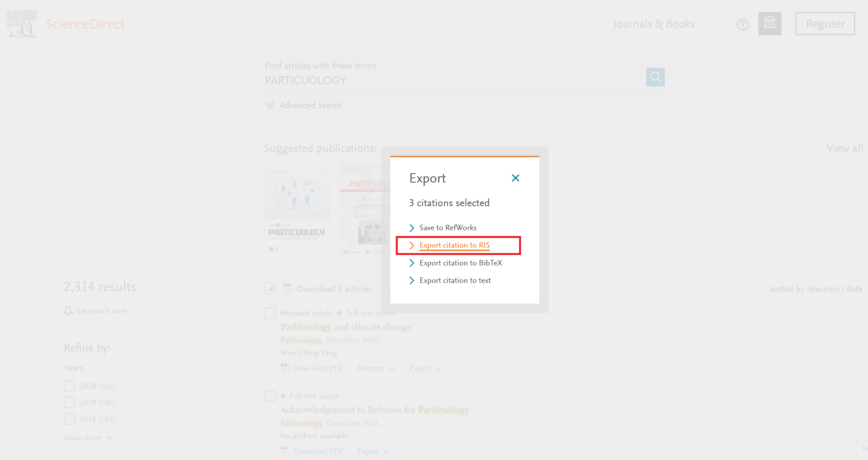Click the search term input field
868x460 pixels.
454,80
